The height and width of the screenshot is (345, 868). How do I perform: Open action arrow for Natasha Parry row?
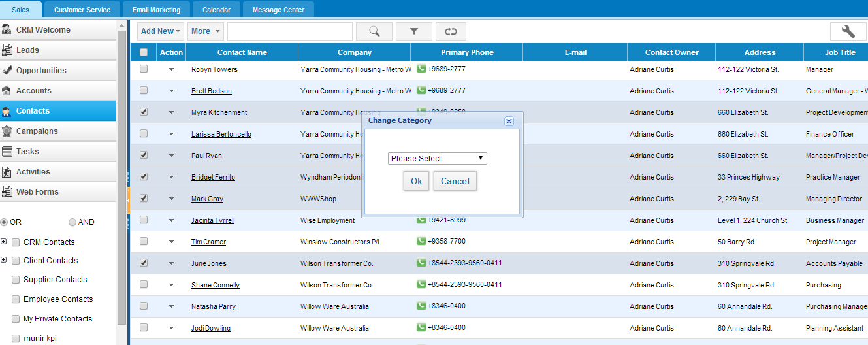click(172, 306)
